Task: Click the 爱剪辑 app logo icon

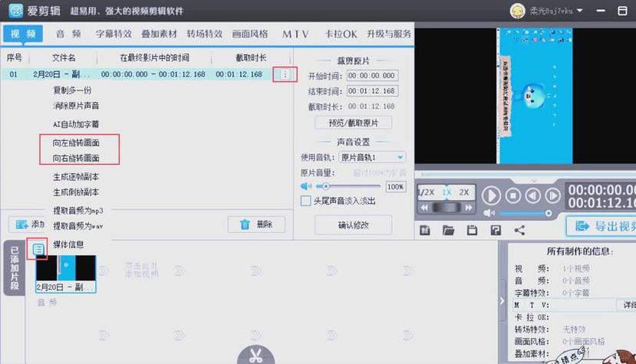Action: (16, 11)
